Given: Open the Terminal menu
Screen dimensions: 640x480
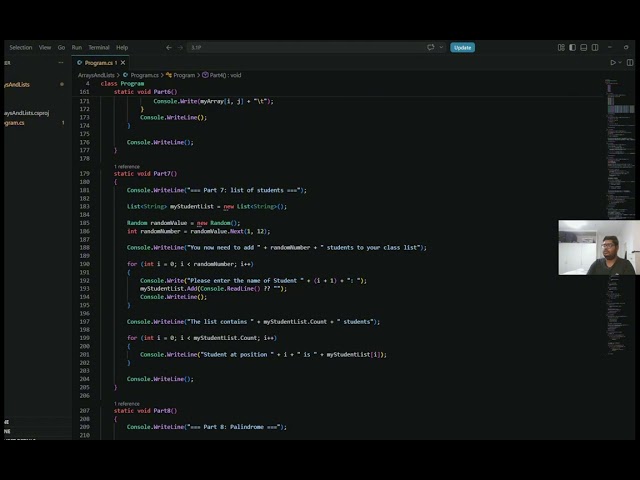Looking at the screenshot, I should 99,47.
